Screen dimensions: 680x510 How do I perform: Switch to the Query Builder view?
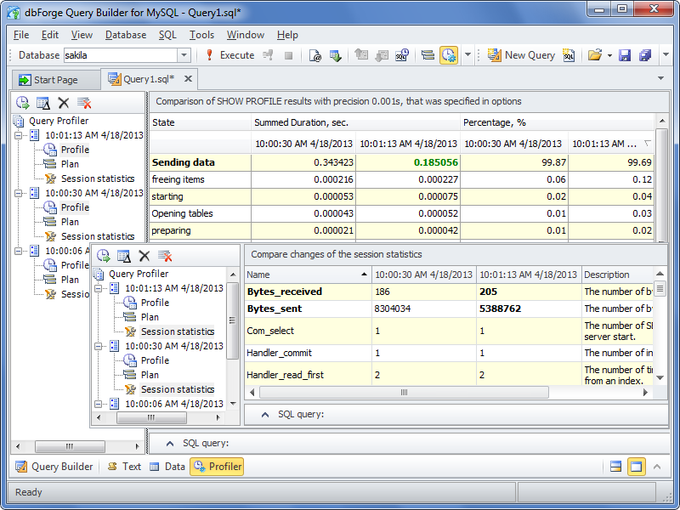[54, 467]
